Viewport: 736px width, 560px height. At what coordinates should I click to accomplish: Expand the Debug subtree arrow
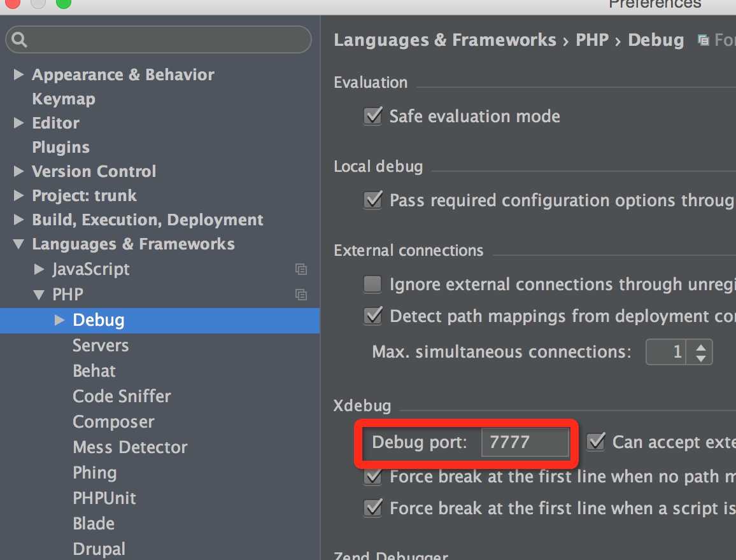pyautogui.click(x=60, y=320)
